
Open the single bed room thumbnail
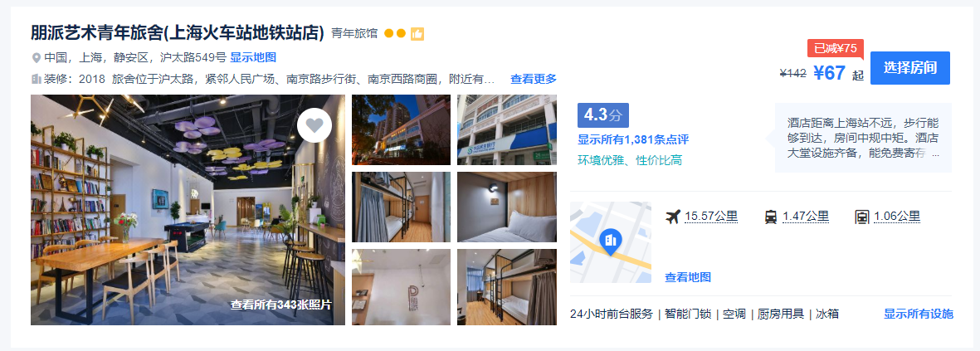pyautogui.click(x=507, y=207)
